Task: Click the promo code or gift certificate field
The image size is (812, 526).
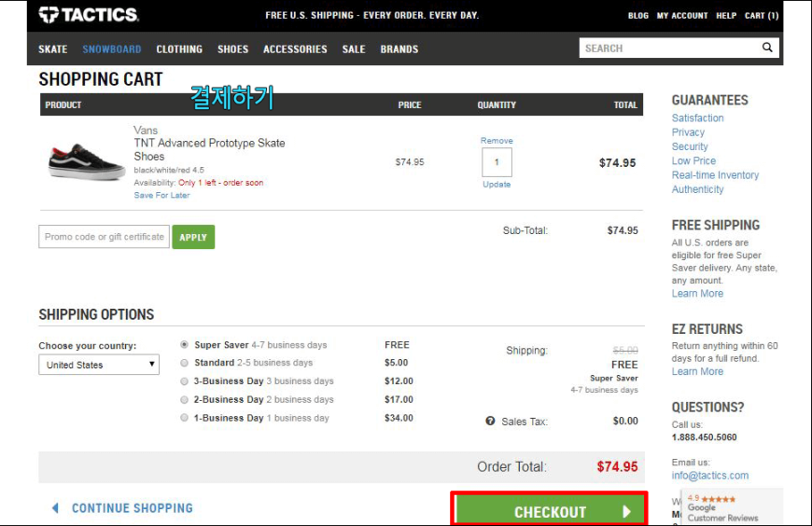Action: tap(105, 237)
